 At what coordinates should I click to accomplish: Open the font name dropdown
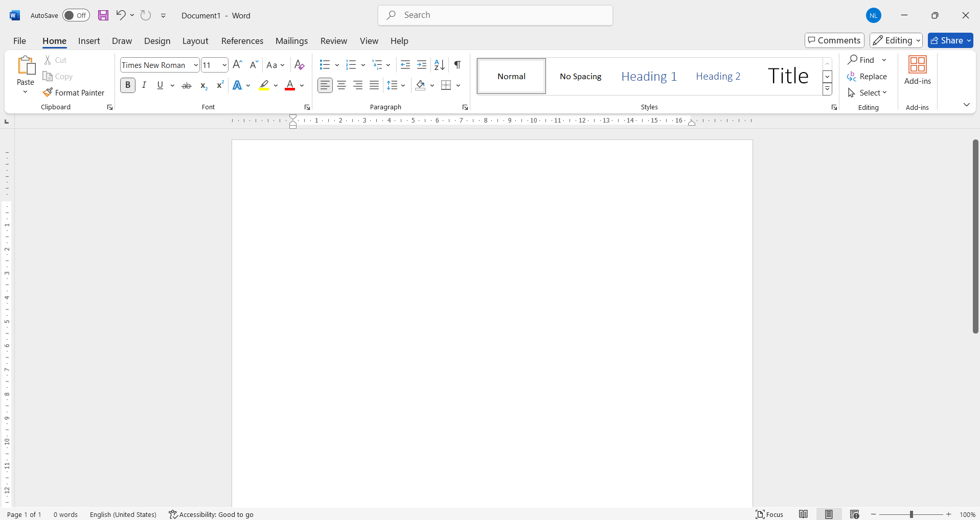point(196,65)
